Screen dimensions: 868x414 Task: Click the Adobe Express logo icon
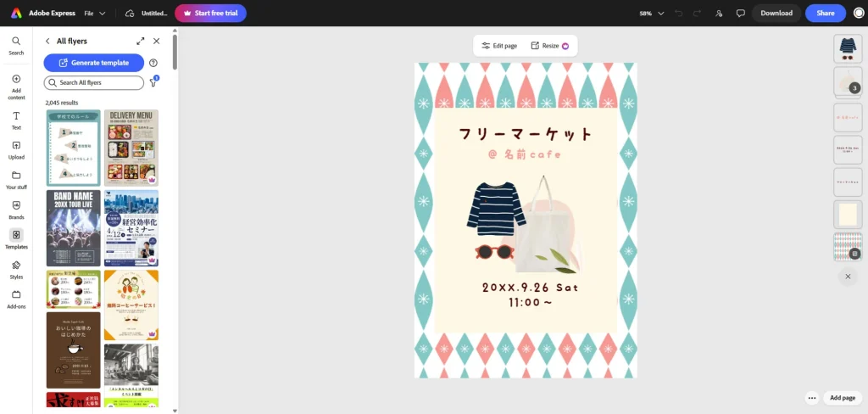[x=16, y=14]
